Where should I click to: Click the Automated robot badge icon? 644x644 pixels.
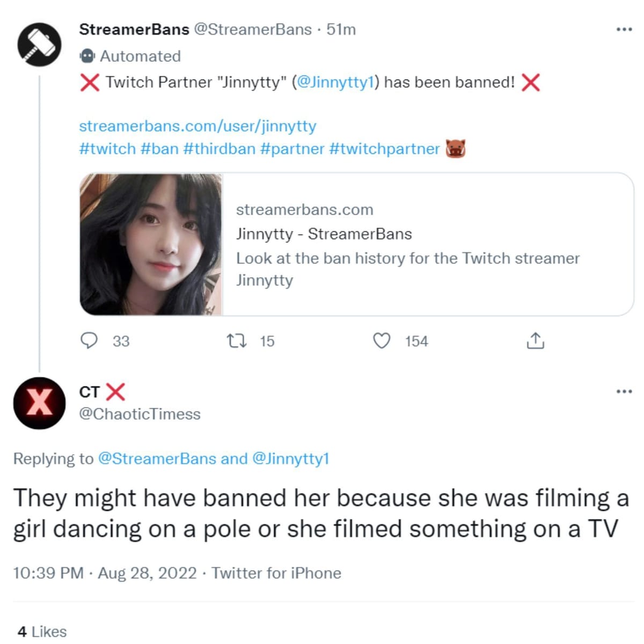pos(87,55)
